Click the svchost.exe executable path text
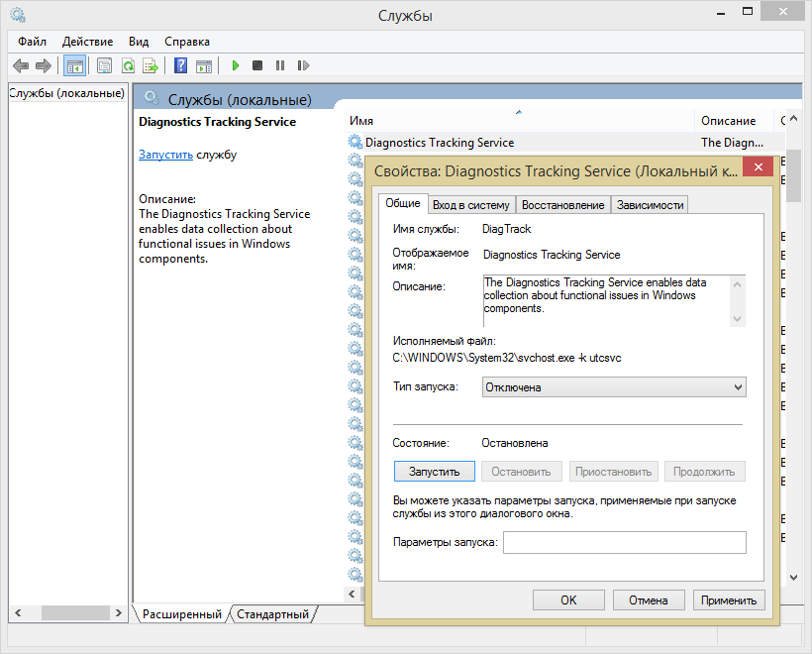The height and width of the screenshot is (654, 812). [506, 358]
